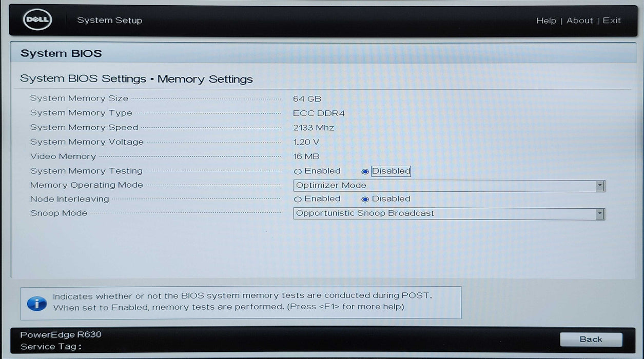Image resolution: width=644 pixels, height=359 pixels.
Task: Click the Dell logo icon
Action: 37,21
